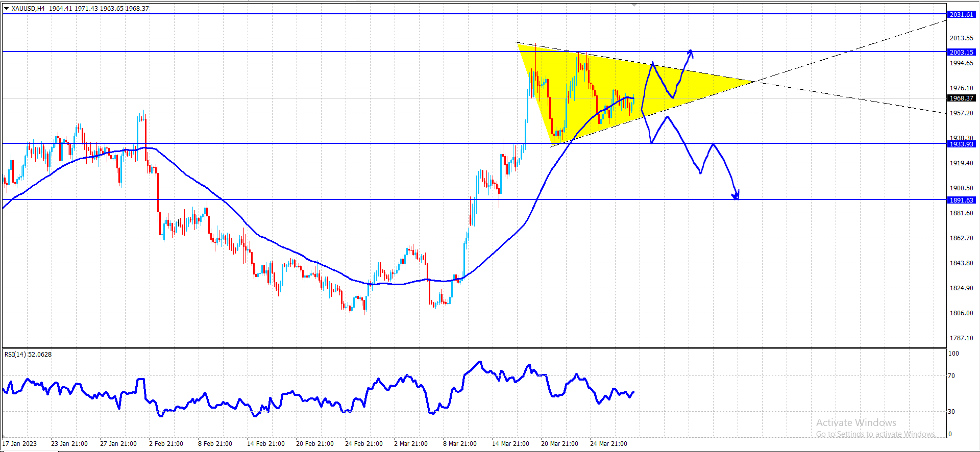This screenshot has height=452, width=980.
Task: Click the 2013.55 price scale value
Action: click(962, 38)
